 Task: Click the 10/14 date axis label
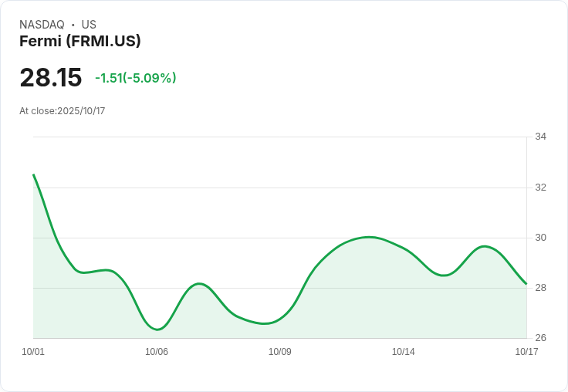coord(403,352)
